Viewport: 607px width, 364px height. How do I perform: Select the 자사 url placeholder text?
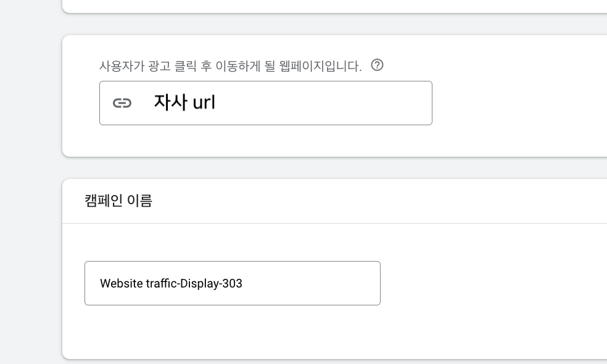coord(184,102)
